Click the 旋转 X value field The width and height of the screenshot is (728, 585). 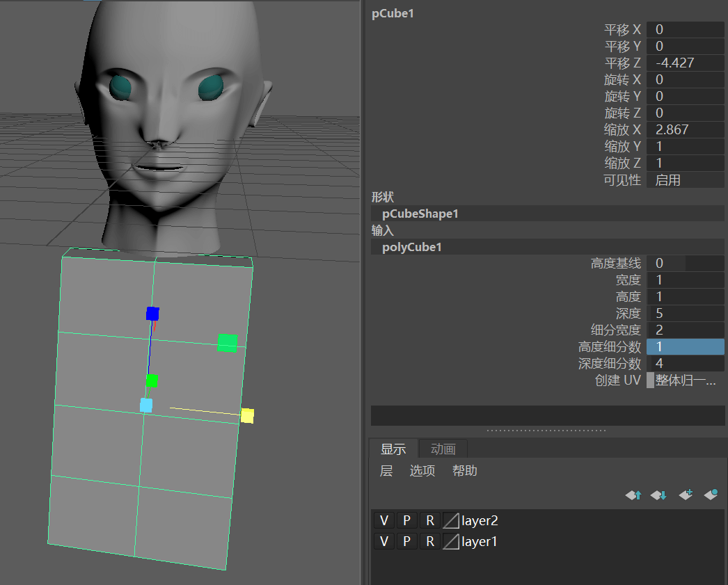pos(686,80)
